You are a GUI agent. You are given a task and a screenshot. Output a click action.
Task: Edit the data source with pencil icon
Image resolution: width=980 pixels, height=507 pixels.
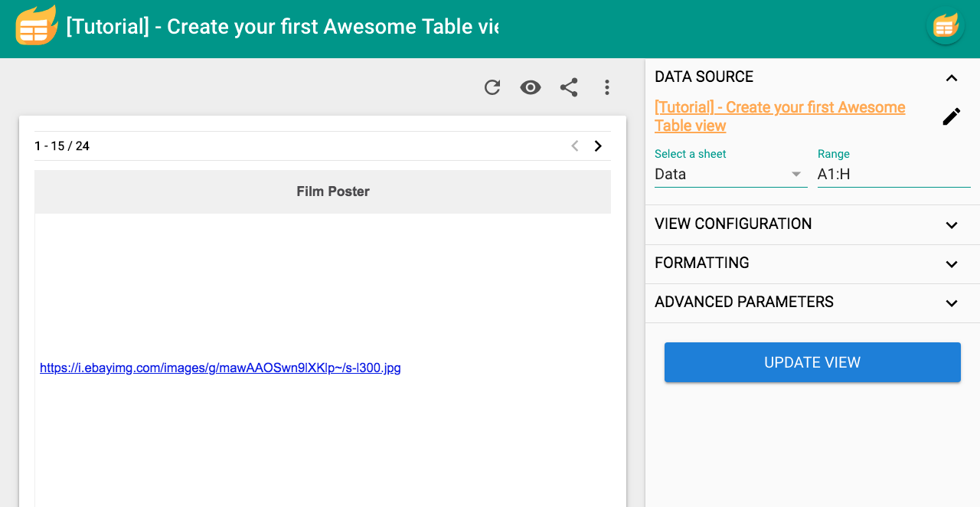point(951,116)
